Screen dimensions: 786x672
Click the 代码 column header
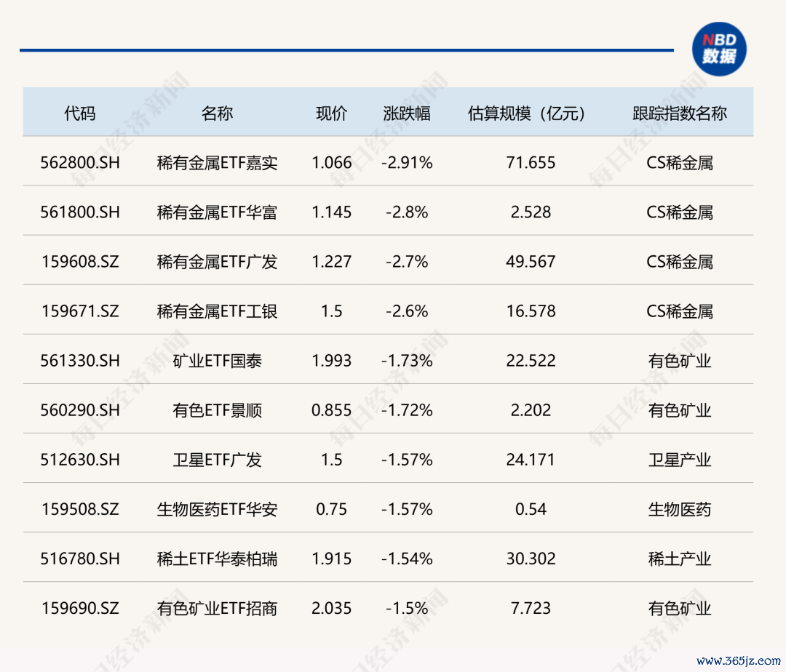(x=80, y=113)
